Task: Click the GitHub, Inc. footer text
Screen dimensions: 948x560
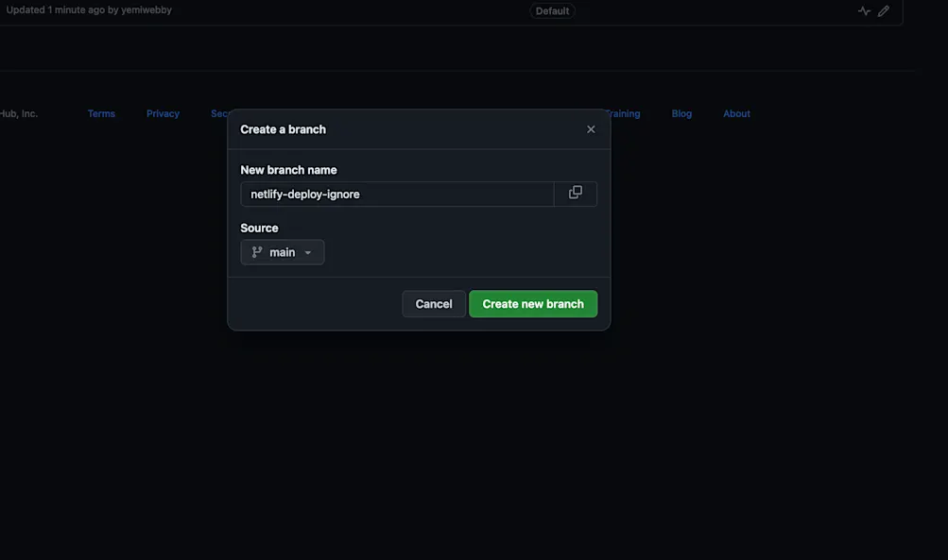Action: tap(19, 112)
